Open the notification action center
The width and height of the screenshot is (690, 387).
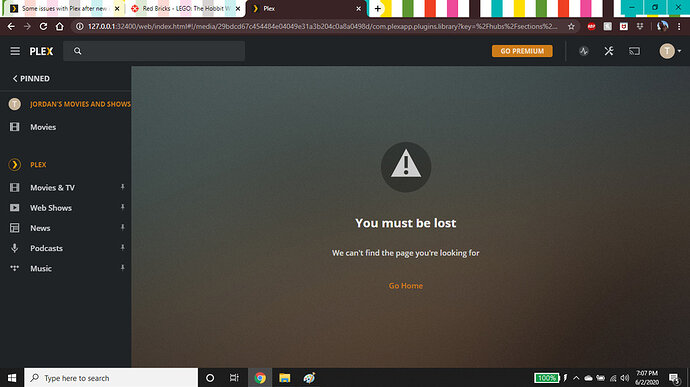click(x=674, y=378)
